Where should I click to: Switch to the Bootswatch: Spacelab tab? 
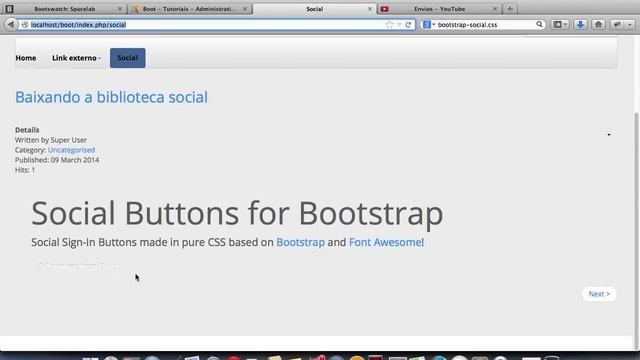(65, 9)
